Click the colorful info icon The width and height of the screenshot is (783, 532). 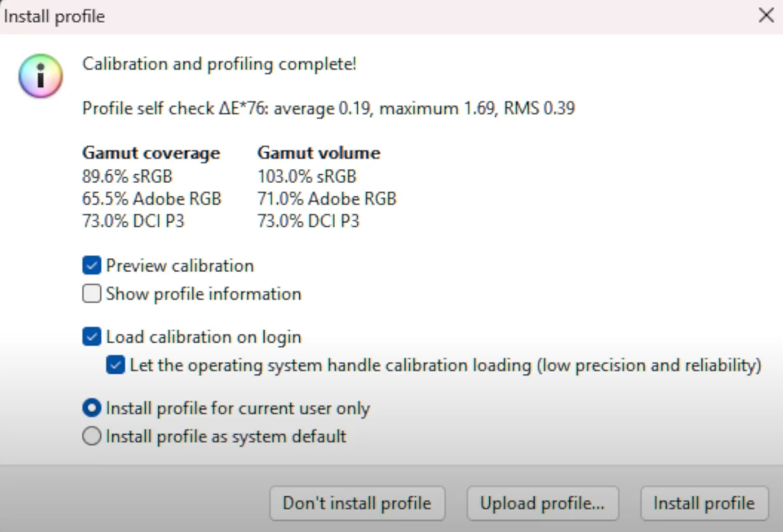(x=40, y=75)
